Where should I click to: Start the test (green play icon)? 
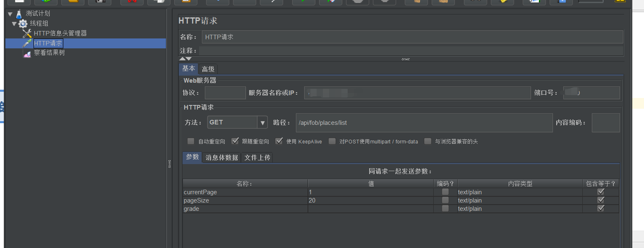coord(303,1)
